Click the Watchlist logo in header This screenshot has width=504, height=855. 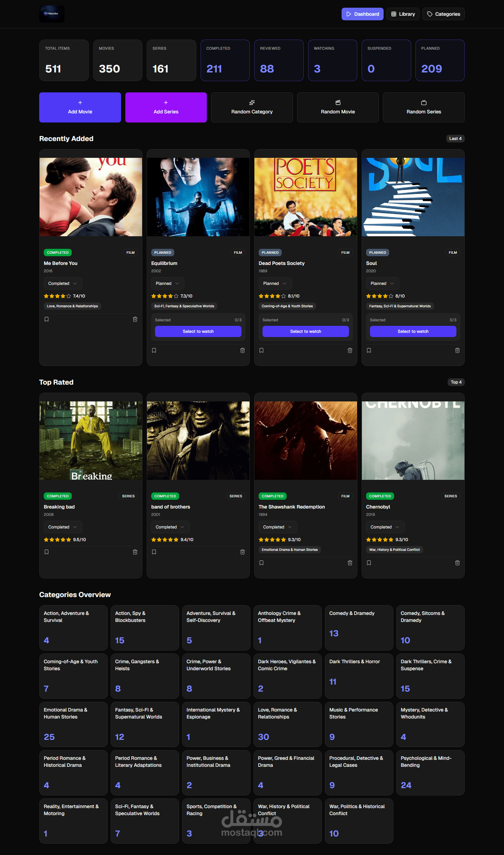[x=52, y=14]
